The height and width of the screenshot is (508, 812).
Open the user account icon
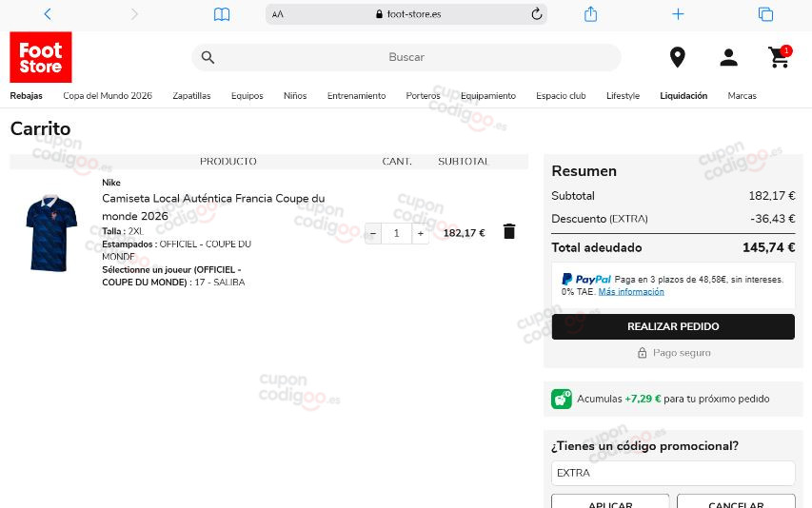click(x=728, y=57)
